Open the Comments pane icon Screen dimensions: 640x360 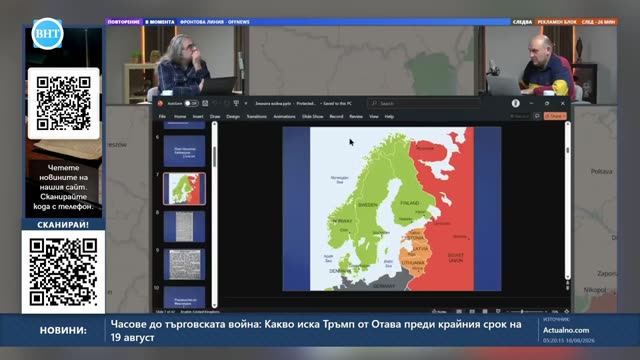pyautogui.click(x=537, y=116)
